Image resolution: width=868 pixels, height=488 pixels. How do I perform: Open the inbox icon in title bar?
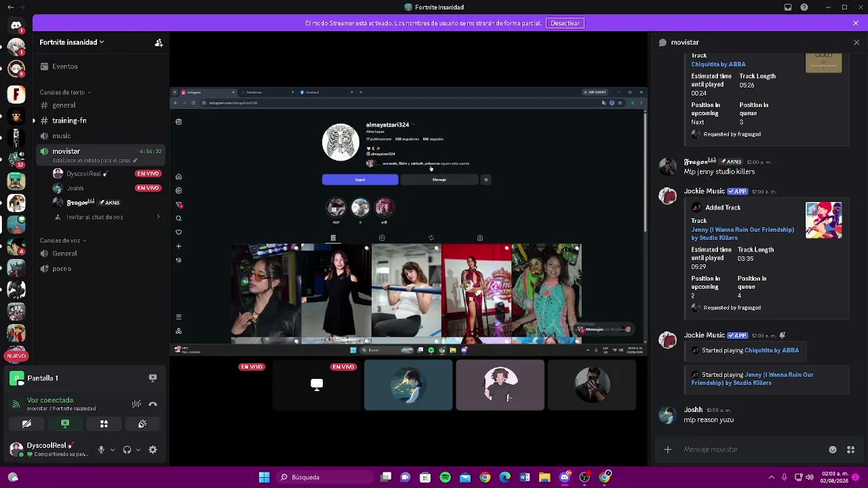[788, 7]
